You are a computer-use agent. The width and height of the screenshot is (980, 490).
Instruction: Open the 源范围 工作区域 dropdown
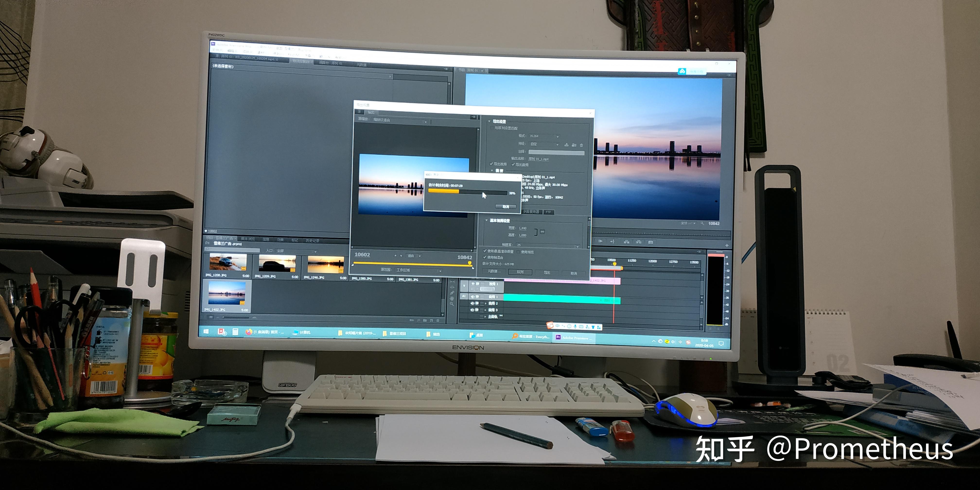point(419,271)
